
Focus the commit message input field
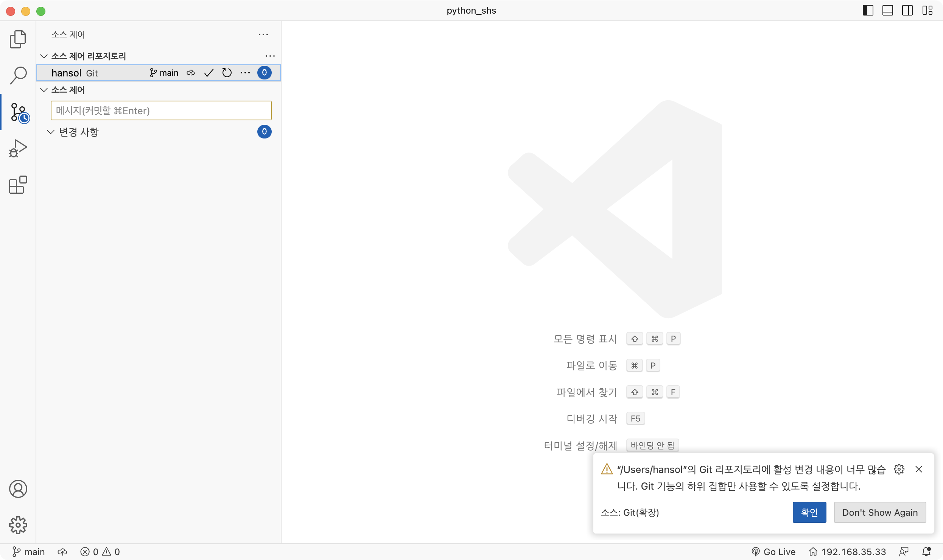[x=161, y=110]
